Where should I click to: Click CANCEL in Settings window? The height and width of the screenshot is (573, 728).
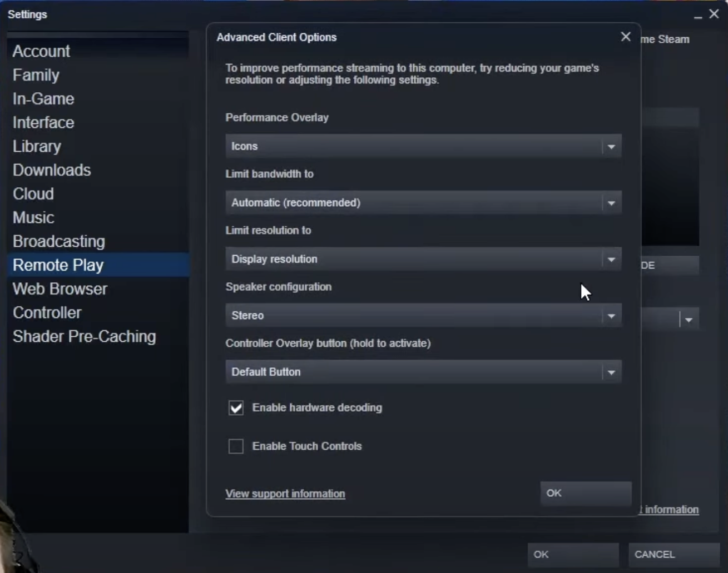tap(673, 554)
